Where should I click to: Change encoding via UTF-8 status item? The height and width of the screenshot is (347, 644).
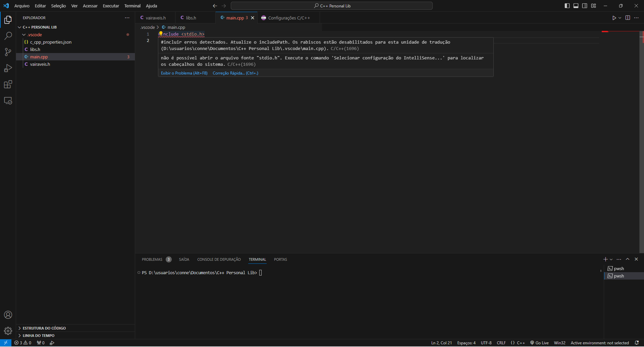tap(486, 343)
